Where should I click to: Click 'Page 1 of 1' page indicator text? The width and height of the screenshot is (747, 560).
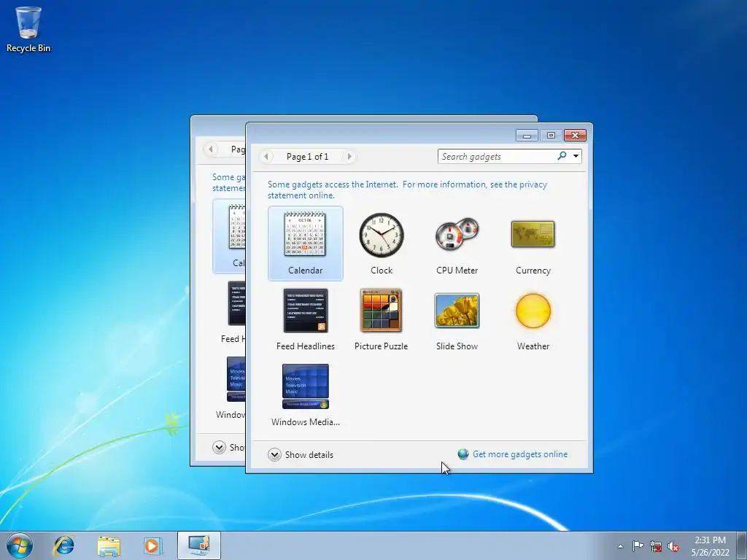307,157
